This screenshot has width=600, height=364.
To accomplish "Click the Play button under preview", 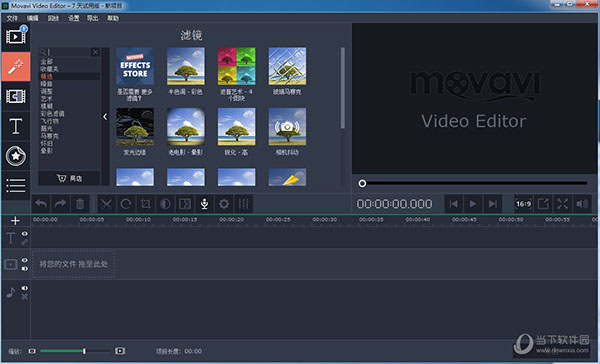I will pyautogui.click(x=473, y=204).
